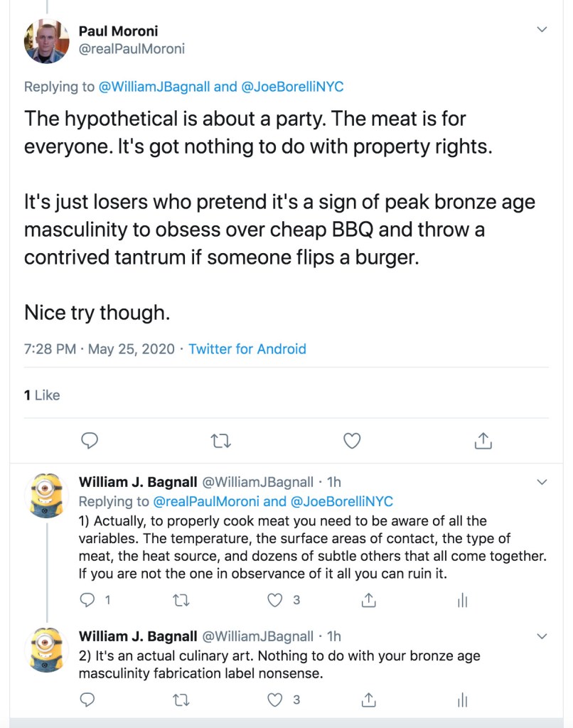573x728 pixels.
Task: Expand options menu for the "1) Actually" tweet
Action: 542,482
